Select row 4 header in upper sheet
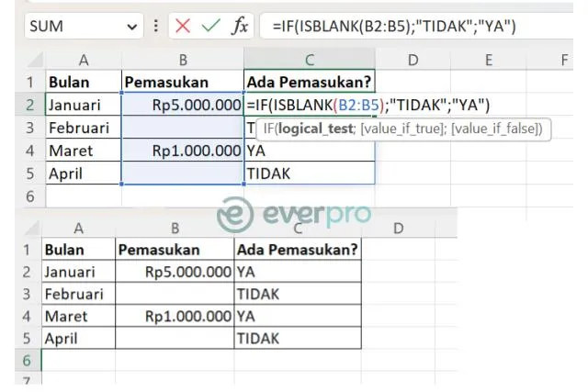Image resolution: width=588 pixels, height=392 pixels. (x=30, y=151)
